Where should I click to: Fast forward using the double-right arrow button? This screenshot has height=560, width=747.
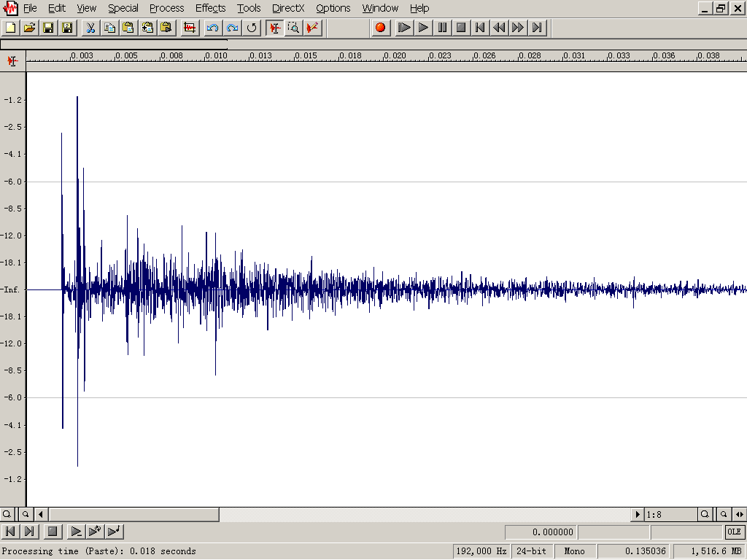(x=518, y=28)
